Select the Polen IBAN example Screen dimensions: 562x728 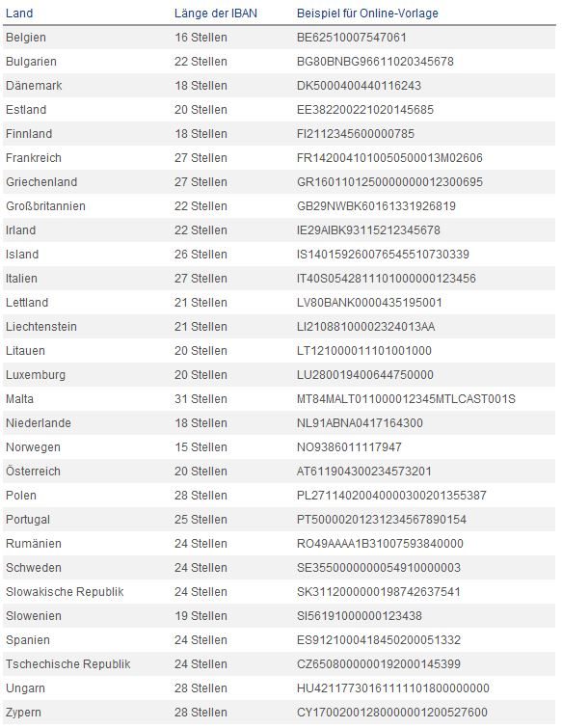391,496
